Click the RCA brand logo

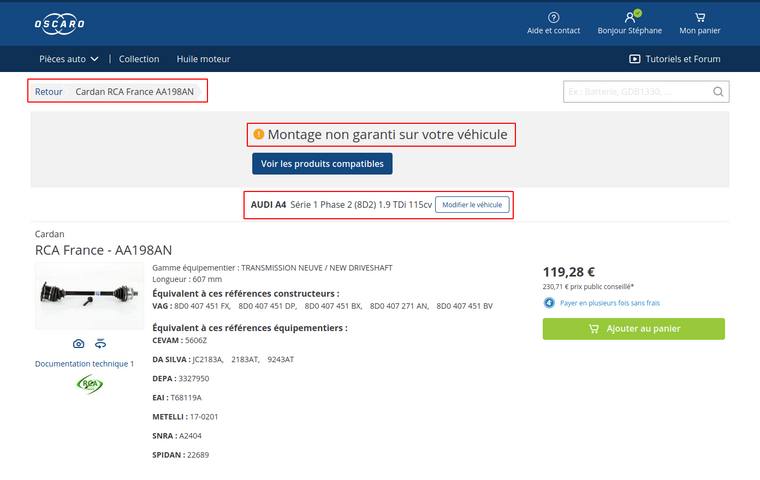[x=90, y=384]
